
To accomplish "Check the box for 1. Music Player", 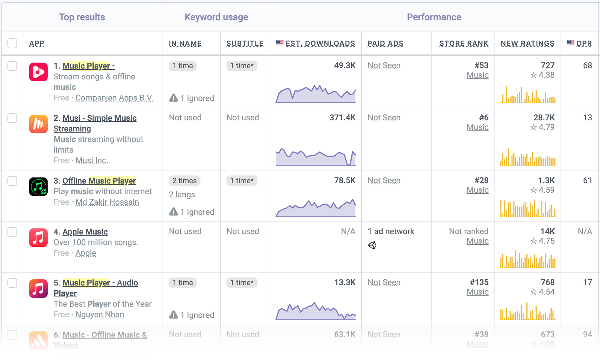I will click(12, 66).
